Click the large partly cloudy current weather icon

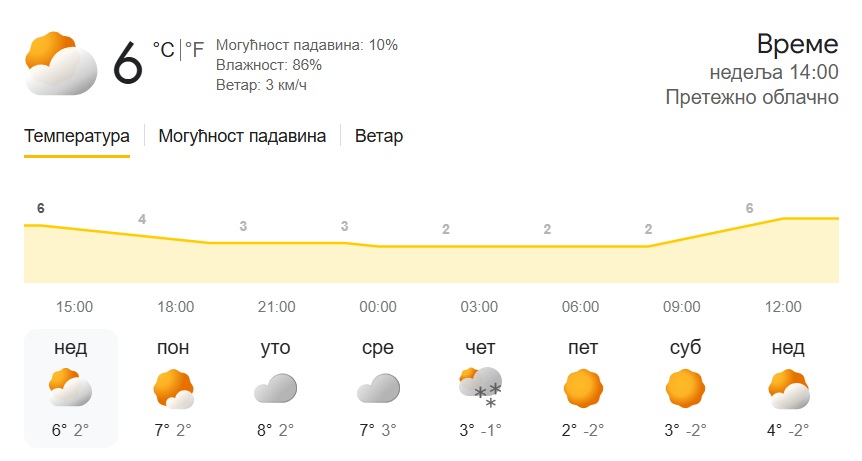coord(61,64)
